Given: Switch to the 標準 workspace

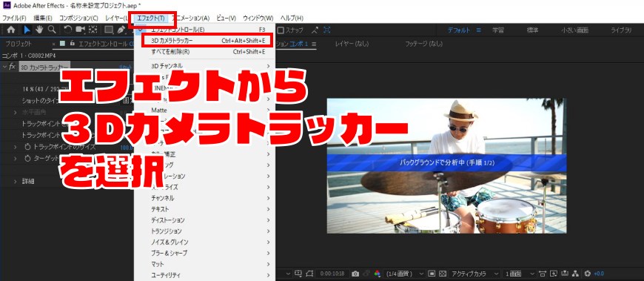Looking at the screenshot, I should 533,30.
